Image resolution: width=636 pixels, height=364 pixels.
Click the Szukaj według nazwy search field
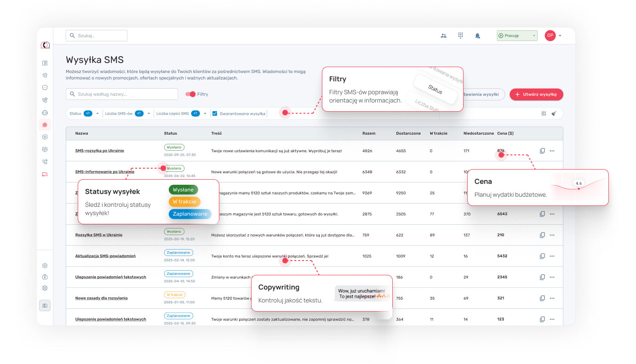pos(122,94)
